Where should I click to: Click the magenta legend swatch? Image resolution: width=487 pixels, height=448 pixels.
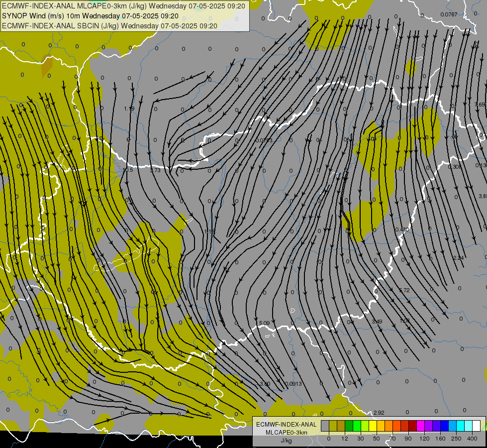tap(421, 426)
